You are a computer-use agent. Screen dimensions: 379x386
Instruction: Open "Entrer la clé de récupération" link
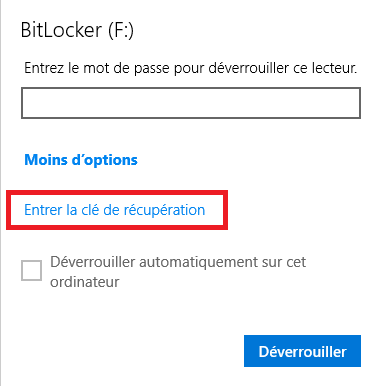click(x=115, y=210)
